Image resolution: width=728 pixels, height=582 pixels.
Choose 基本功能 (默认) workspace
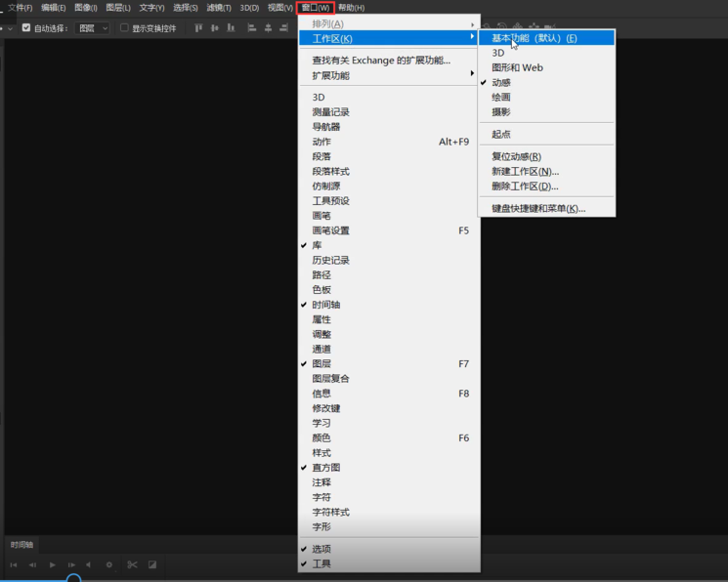[x=535, y=38]
